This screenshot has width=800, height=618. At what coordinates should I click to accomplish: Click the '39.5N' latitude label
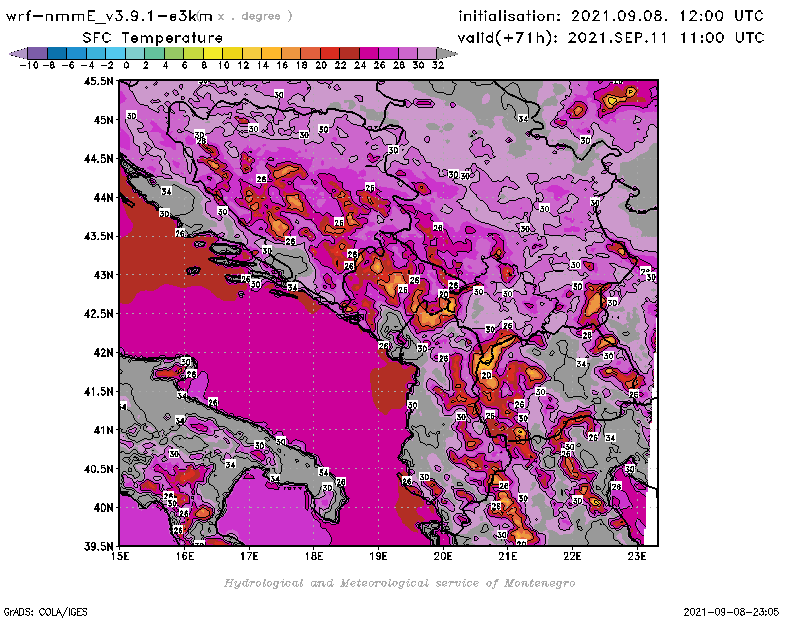click(98, 547)
